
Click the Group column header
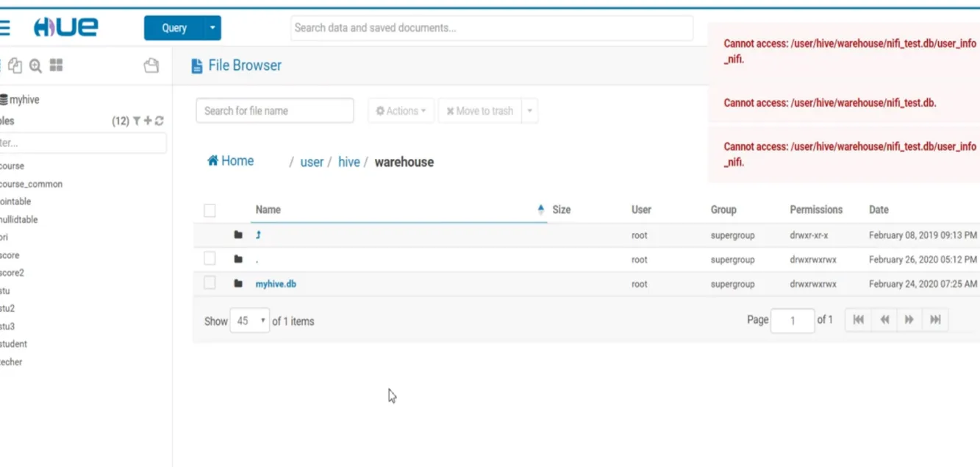[723, 210]
